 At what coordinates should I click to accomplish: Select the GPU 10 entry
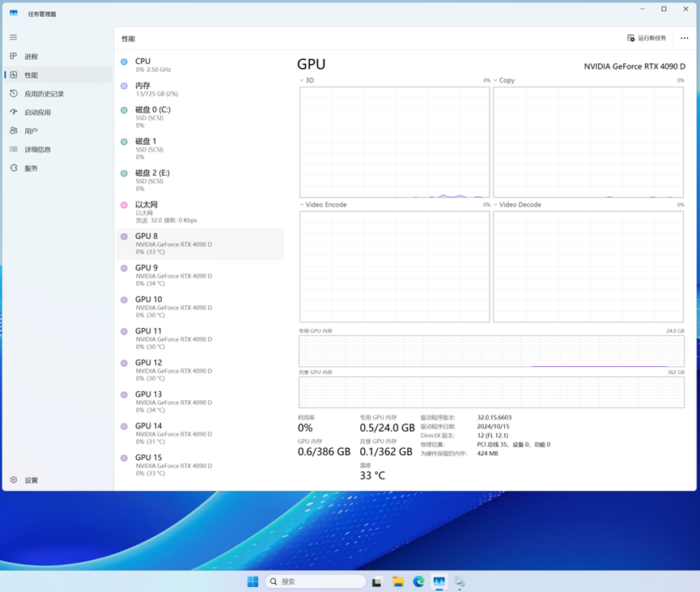point(200,308)
